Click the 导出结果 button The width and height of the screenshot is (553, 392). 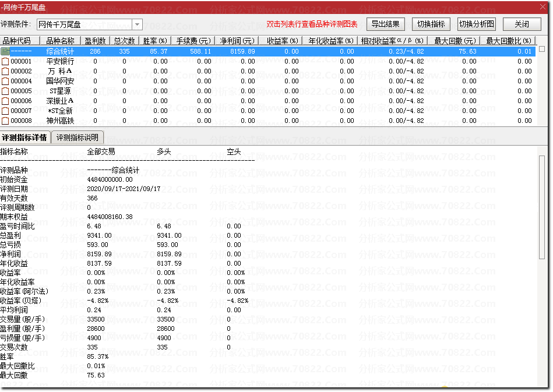386,24
